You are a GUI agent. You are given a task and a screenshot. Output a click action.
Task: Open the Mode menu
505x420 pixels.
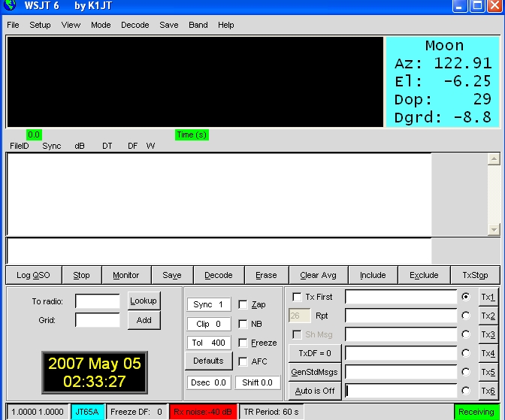click(x=101, y=25)
